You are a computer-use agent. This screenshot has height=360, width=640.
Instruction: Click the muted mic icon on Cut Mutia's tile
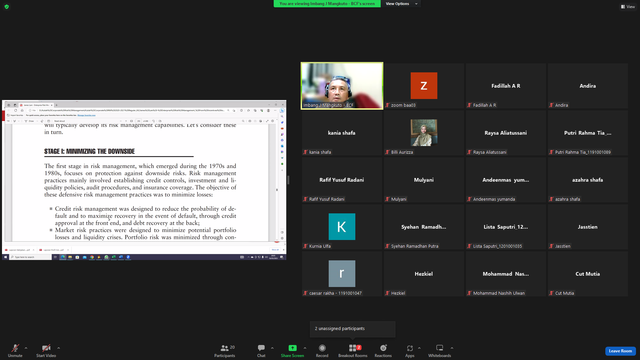tap(551, 293)
